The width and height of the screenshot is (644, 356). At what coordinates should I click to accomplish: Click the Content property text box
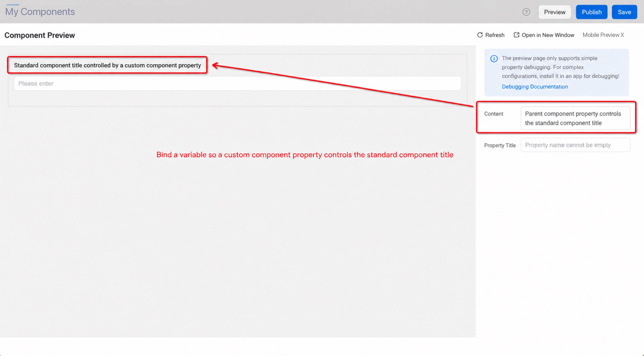tap(575, 118)
